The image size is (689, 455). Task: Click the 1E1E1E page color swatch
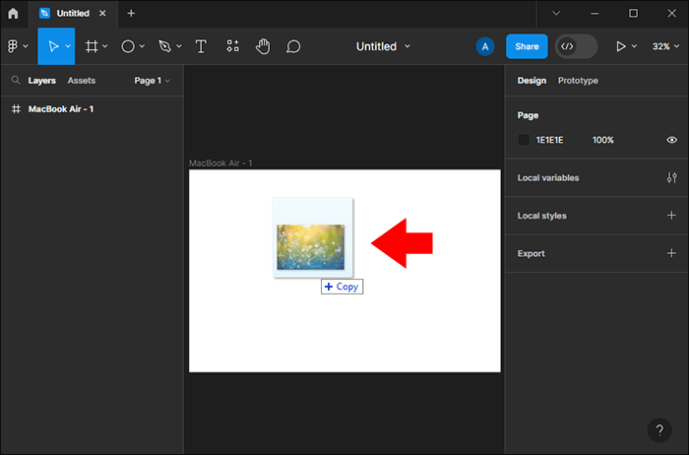523,140
